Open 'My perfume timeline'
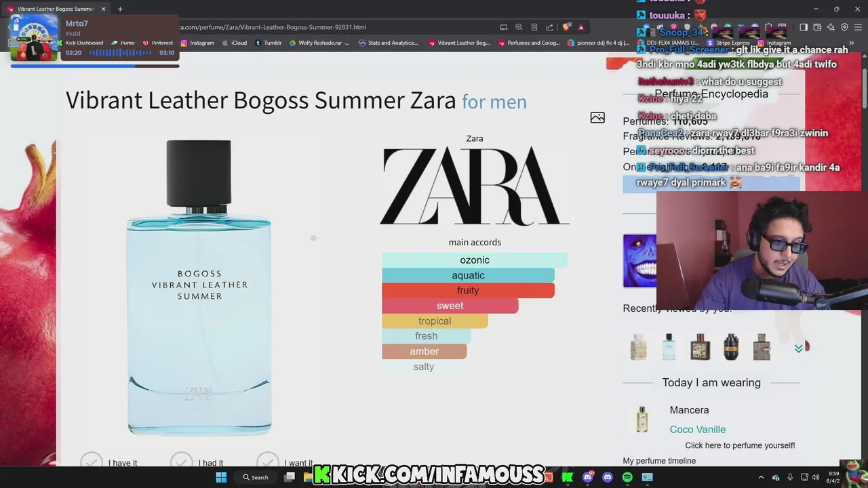The width and height of the screenshot is (868, 488). [659, 461]
